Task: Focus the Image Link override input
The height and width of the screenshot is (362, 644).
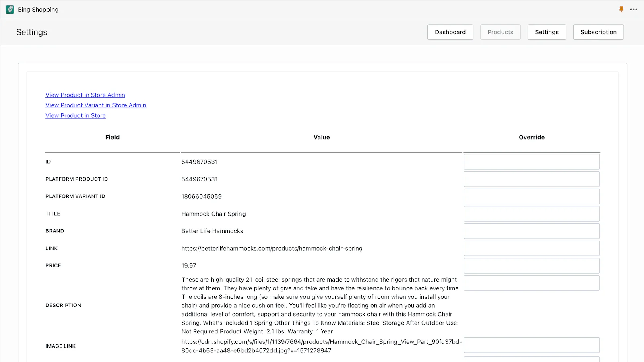Action: point(531,345)
